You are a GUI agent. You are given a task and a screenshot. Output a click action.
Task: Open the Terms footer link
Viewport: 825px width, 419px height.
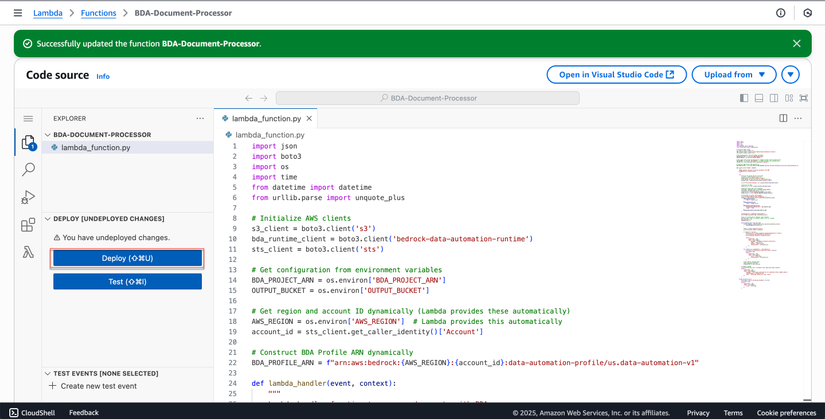click(x=733, y=413)
